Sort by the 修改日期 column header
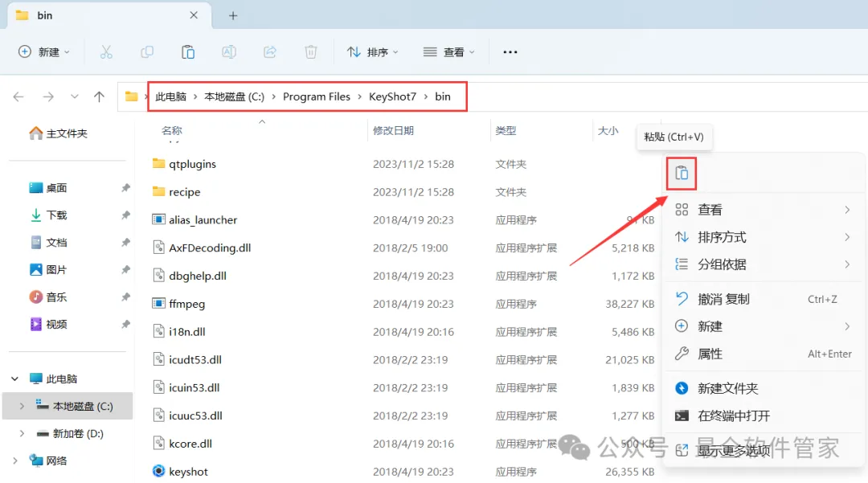868x483 pixels. coord(393,130)
